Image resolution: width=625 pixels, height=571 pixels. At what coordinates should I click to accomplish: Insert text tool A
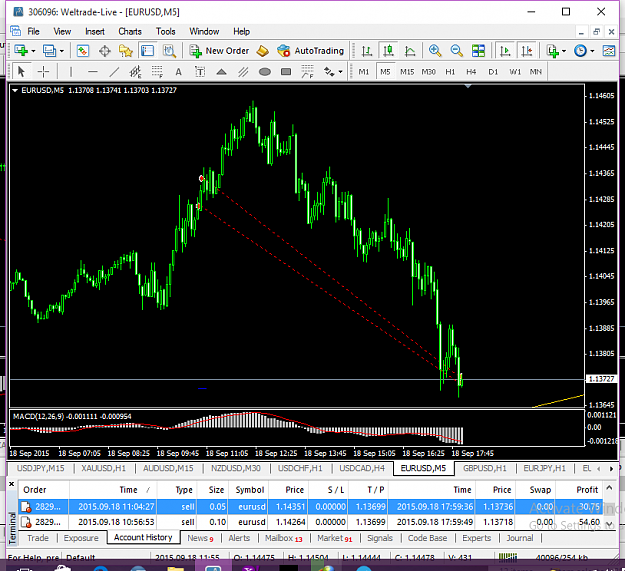tap(178, 72)
